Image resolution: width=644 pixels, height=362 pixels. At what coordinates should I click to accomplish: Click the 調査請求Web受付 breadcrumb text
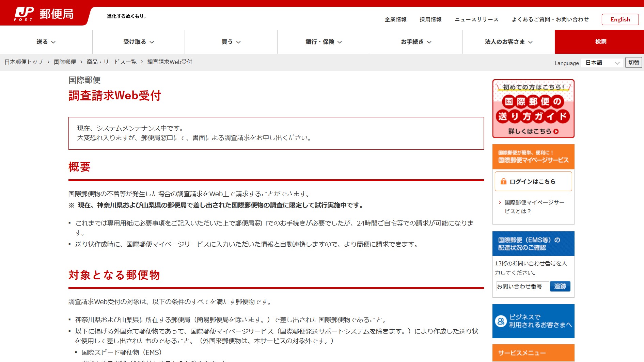click(x=170, y=62)
